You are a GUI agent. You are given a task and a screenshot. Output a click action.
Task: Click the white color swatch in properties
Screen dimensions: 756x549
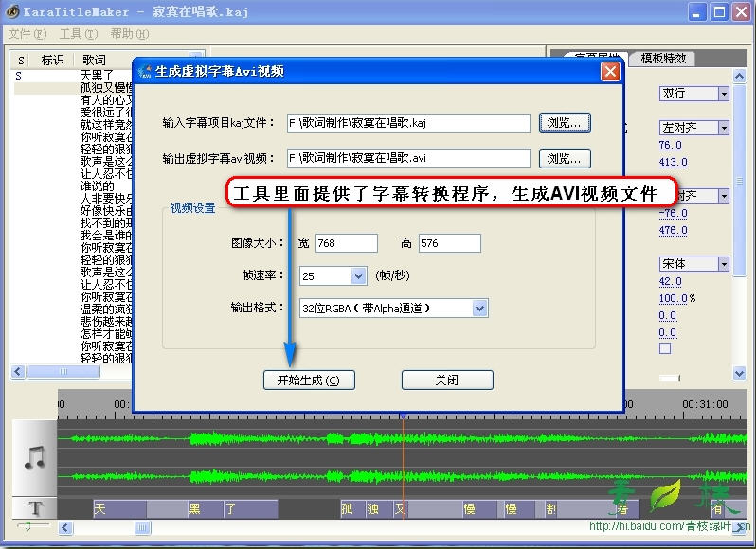669,378
